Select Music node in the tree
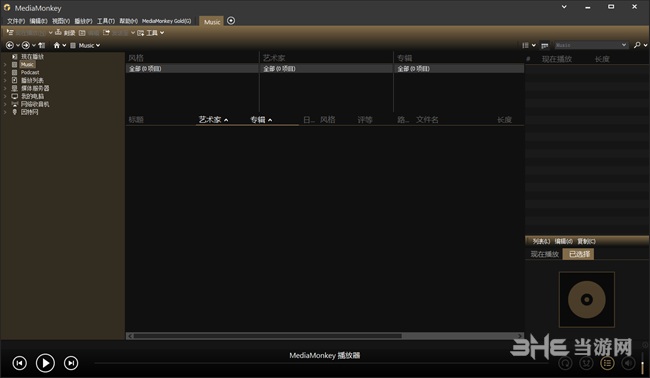 pyautogui.click(x=27, y=64)
